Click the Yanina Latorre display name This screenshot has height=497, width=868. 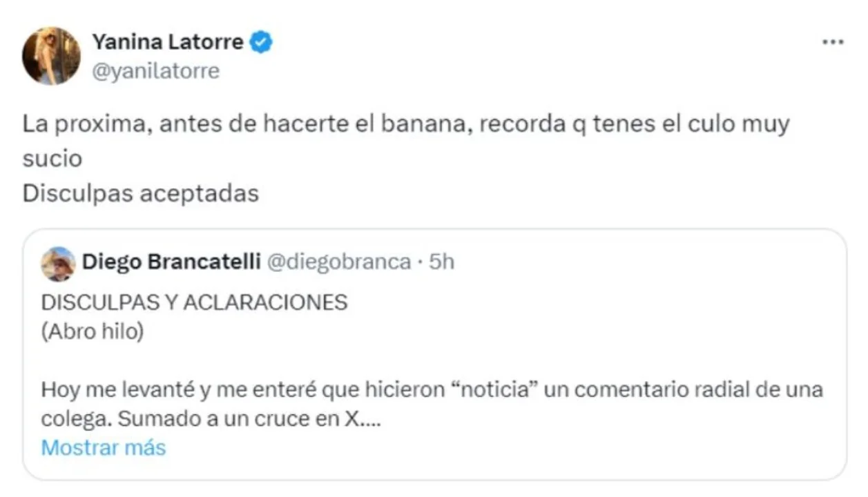[167, 43]
